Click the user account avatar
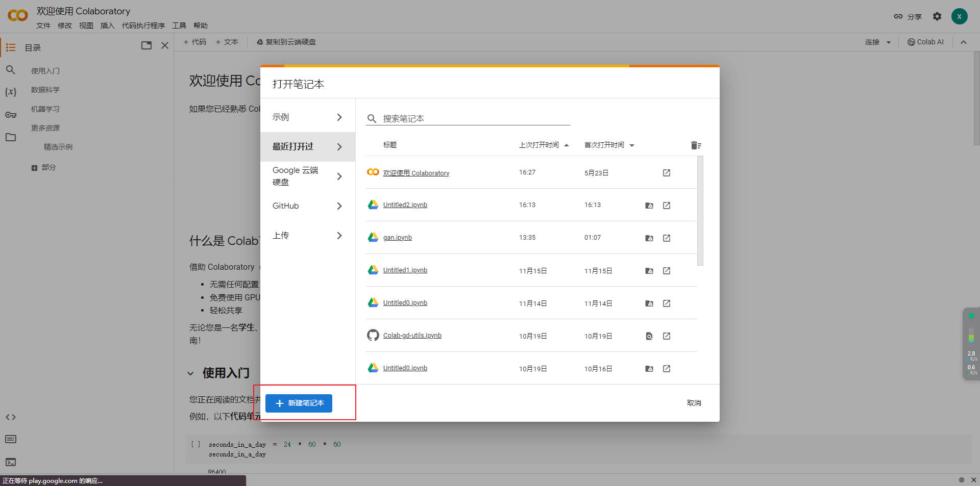The height and width of the screenshot is (486, 980). tap(960, 16)
